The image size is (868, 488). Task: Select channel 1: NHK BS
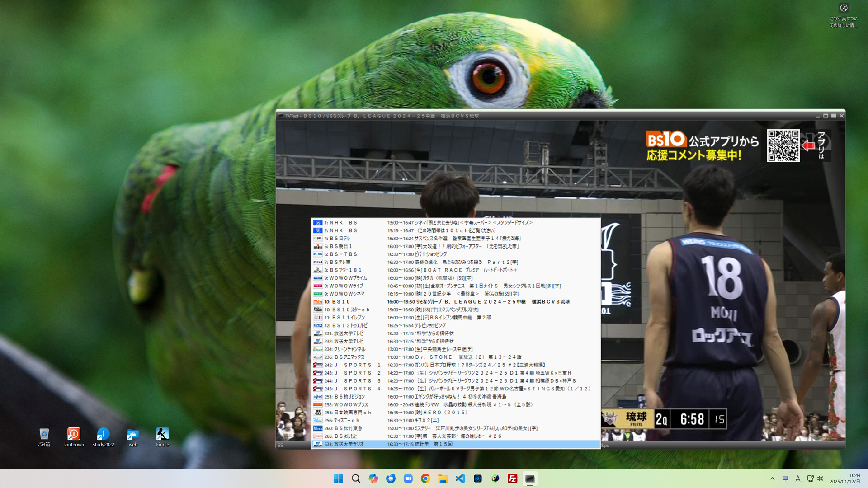coord(456,223)
